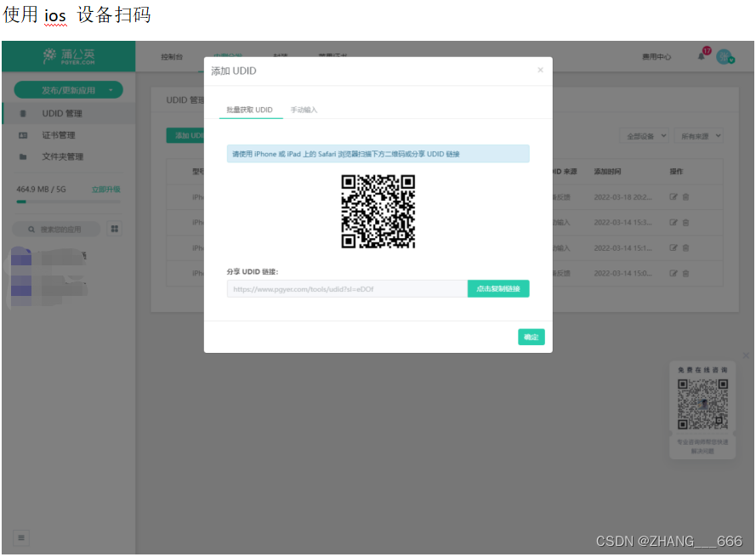The width and height of the screenshot is (756, 557).
Task: Close the 添加 UDID dialog with X
Action: [541, 70]
